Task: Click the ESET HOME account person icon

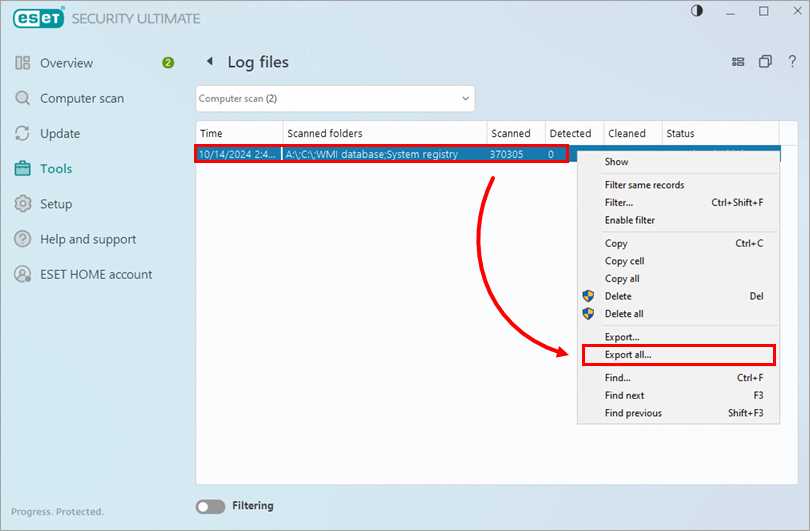Action: [23, 274]
